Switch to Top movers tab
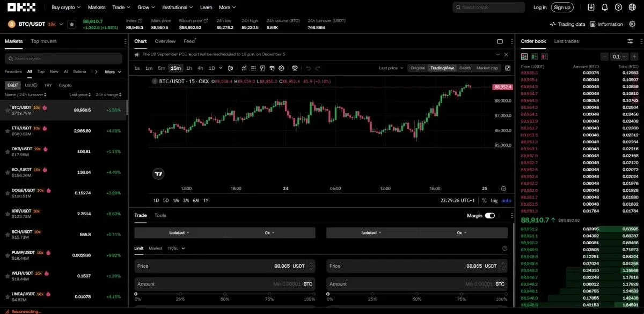644x314 pixels. point(43,41)
